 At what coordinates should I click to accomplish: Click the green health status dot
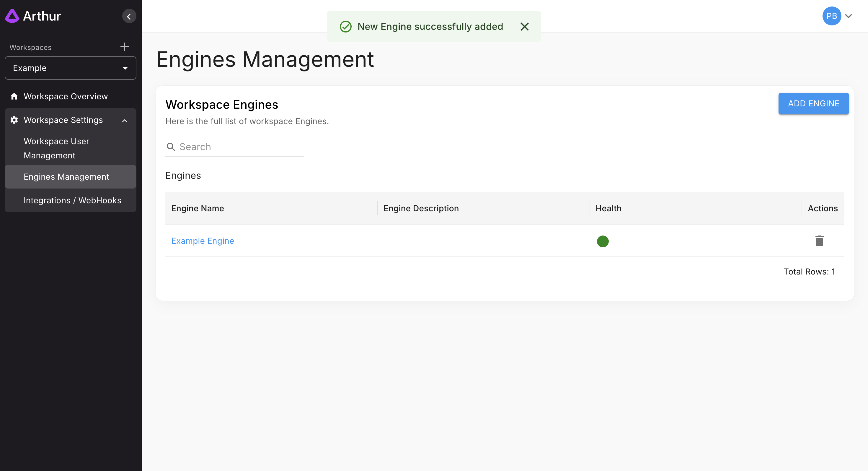click(x=603, y=241)
